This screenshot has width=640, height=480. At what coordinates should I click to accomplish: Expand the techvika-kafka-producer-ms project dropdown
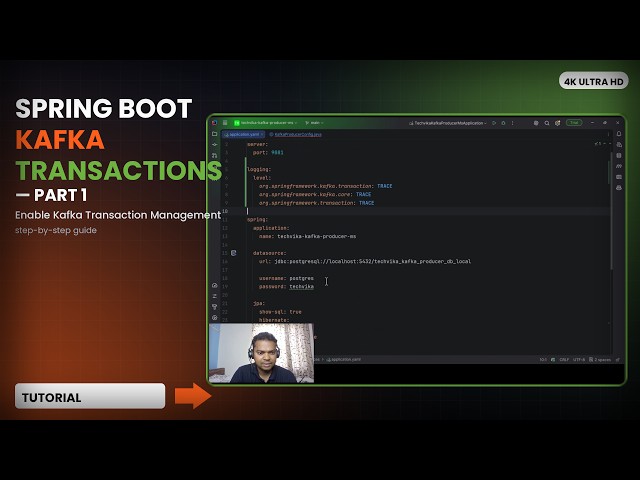point(265,123)
